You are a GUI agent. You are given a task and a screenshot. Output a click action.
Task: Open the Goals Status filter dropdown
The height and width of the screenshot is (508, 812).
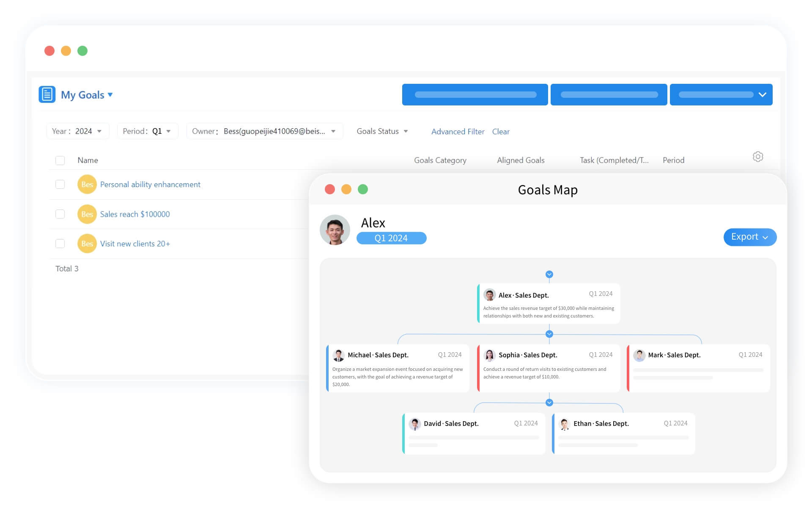tap(382, 131)
